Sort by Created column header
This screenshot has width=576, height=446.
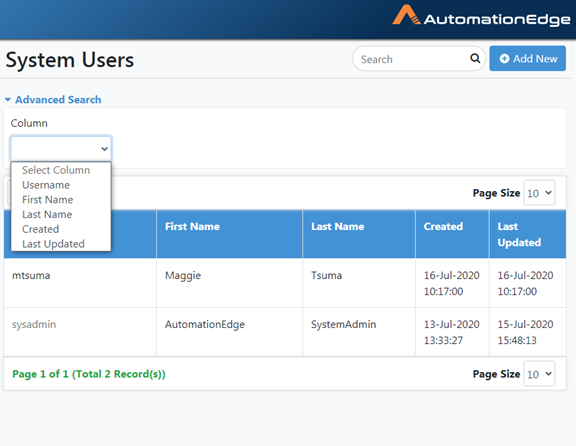[x=443, y=226]
